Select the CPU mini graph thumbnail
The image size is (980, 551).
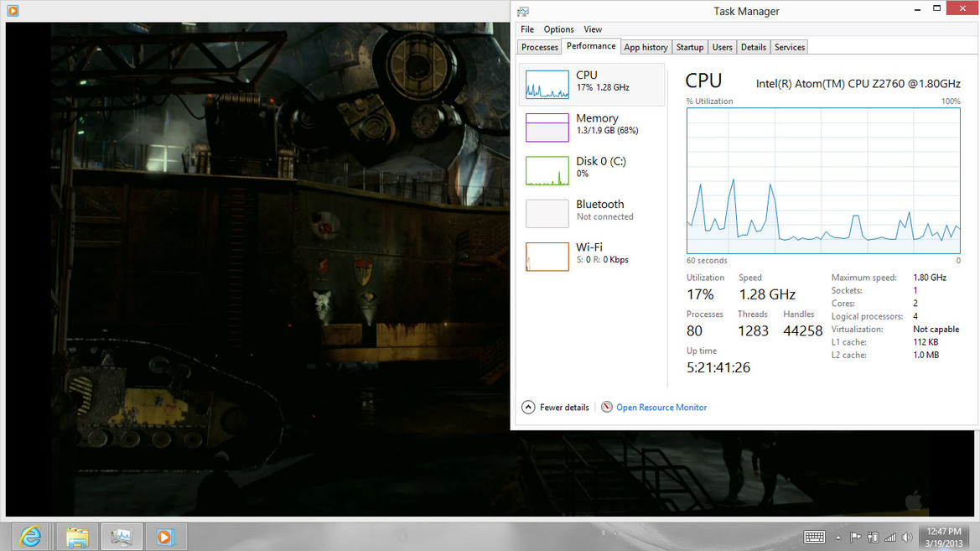click(x=547, y=85)
